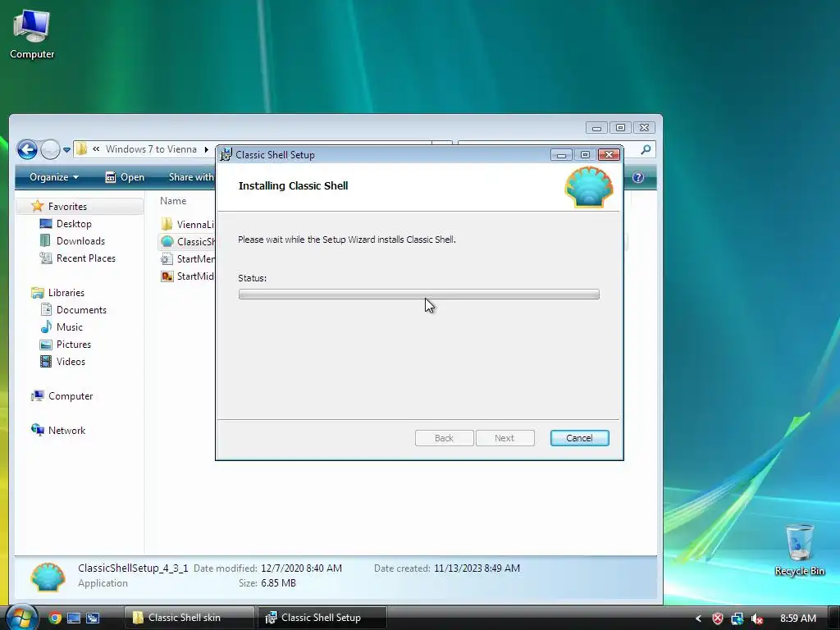This screenshot has height=630, width=840.
Task: Open Desktop in the navigation pane
Action: tap(74, 223)
